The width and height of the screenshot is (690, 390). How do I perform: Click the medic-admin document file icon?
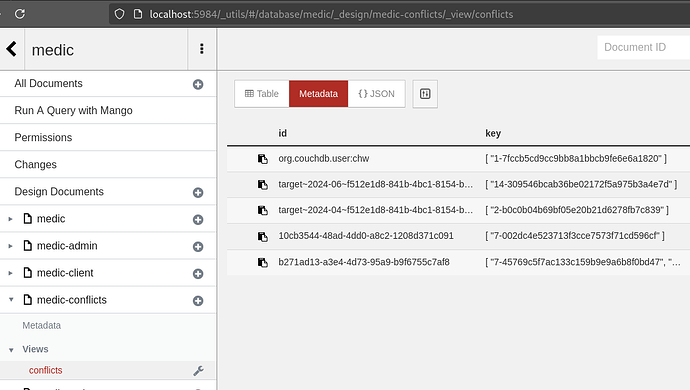(x=28, y=246)
